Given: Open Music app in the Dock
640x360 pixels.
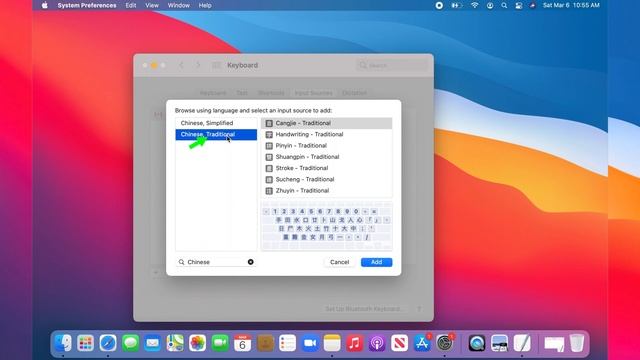Looking at the screenshot, I should (355, 343).
